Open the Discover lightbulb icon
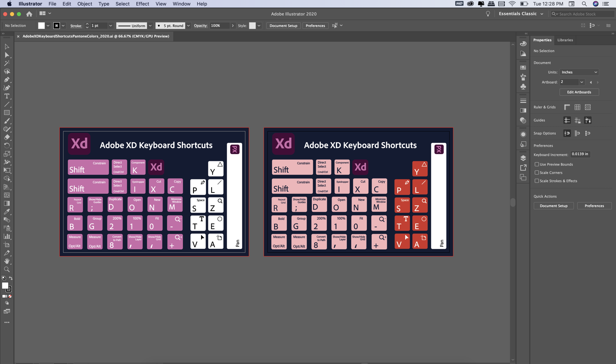This screenshot has height=364, width=616. tap(488, 14)
